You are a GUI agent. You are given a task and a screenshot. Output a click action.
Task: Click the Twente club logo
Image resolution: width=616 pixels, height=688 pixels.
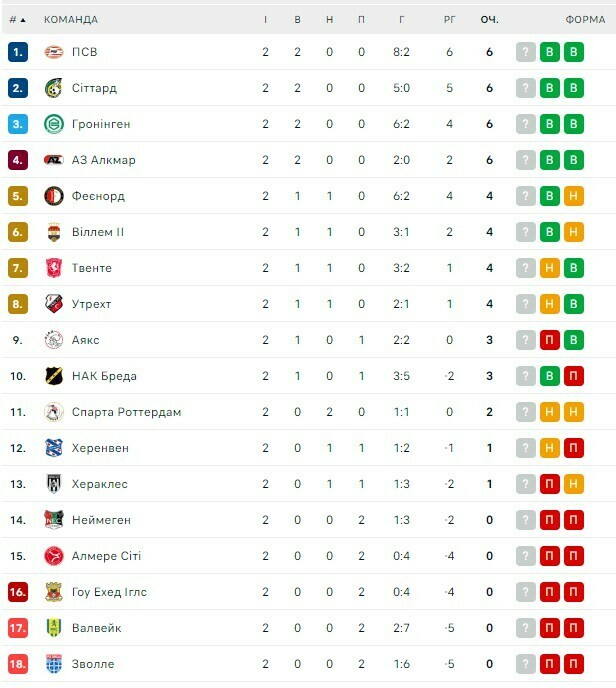click(54, 268)
